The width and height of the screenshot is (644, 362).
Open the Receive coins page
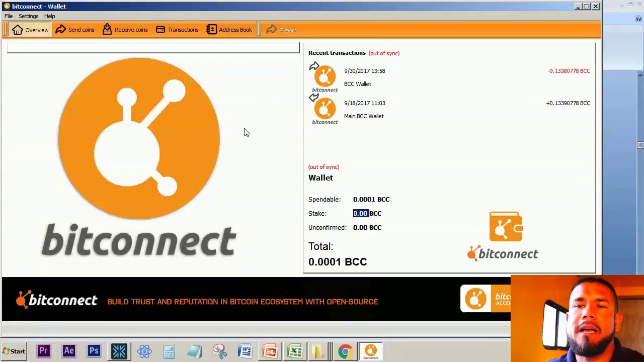(125, 30)
